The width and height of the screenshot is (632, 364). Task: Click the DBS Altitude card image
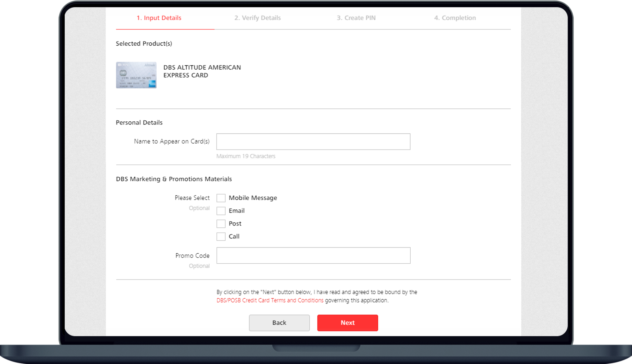tap(136, 75)
